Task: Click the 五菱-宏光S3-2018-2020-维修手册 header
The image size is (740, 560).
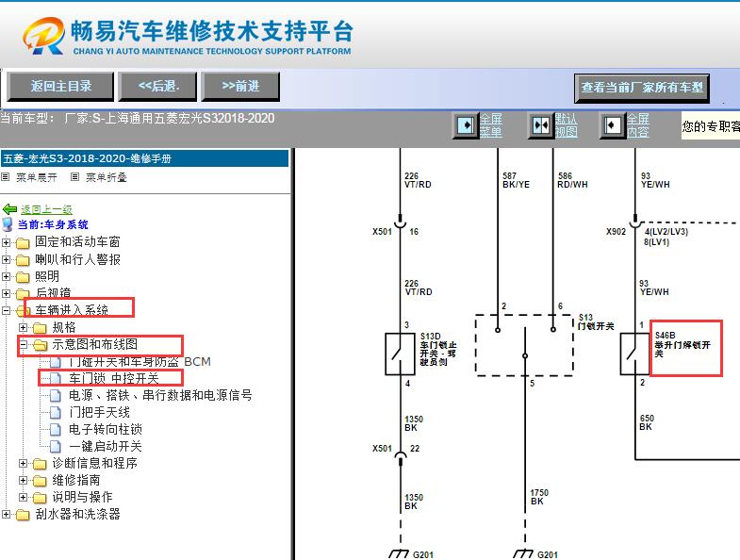Action: click(x=144, y=158)
